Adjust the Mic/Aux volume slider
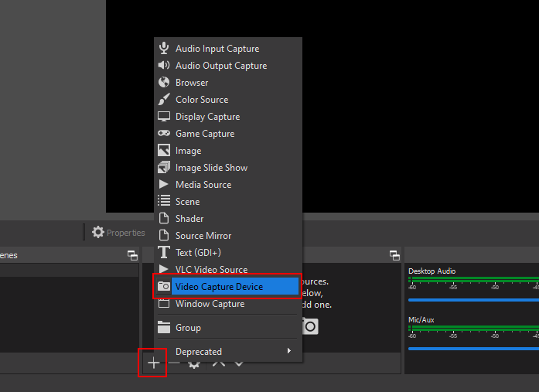This screenshot has height=392, width=539. pos(473,349)
